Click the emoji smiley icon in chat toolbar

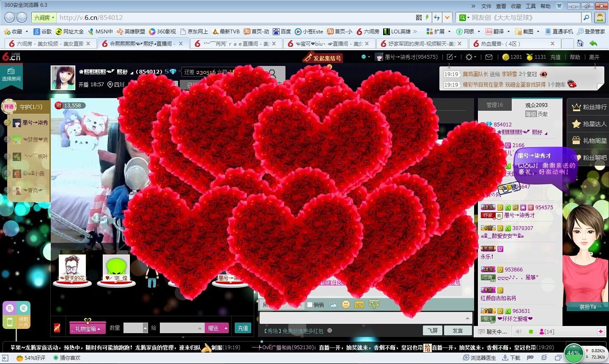[x=346, y=304]
